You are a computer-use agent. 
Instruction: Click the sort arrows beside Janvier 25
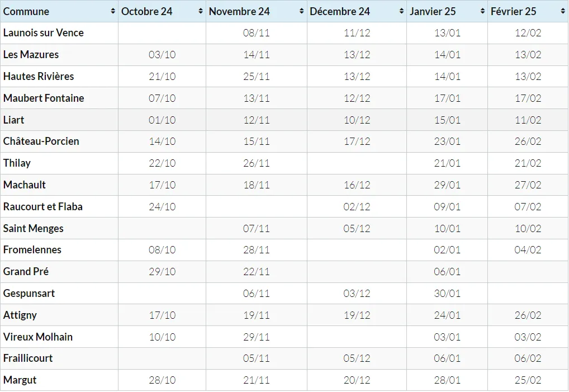[x=482, y=11]
